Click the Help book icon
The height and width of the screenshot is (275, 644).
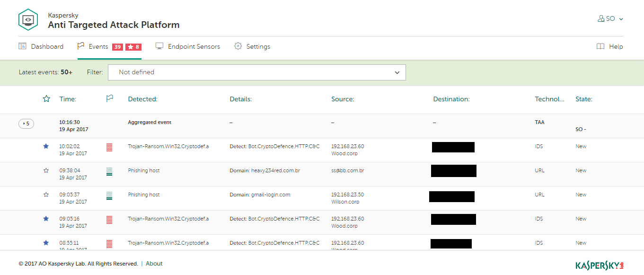point(600,46)
